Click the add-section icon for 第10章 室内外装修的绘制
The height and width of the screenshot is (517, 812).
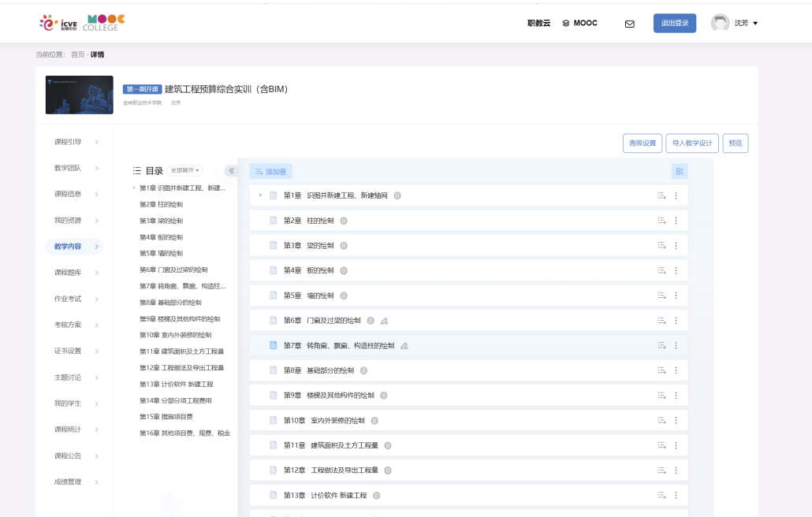(662, 420)
